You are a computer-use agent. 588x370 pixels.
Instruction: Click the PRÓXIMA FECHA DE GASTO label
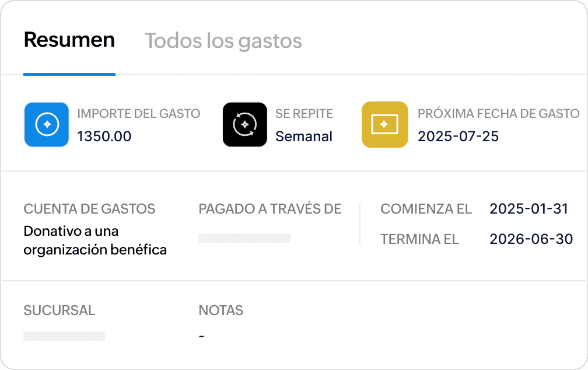point(499,113)
